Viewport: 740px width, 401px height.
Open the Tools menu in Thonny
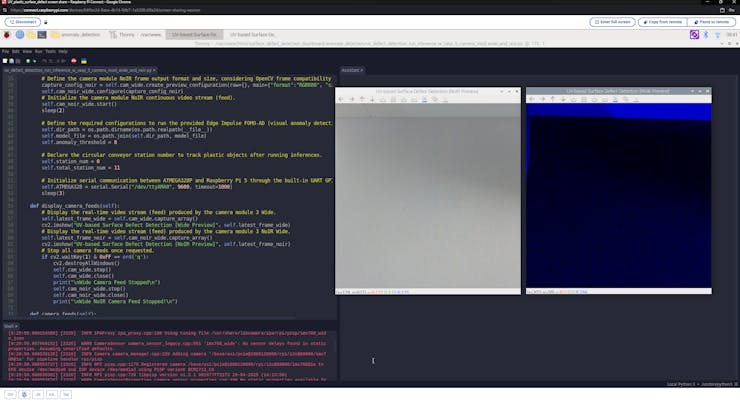50,51
